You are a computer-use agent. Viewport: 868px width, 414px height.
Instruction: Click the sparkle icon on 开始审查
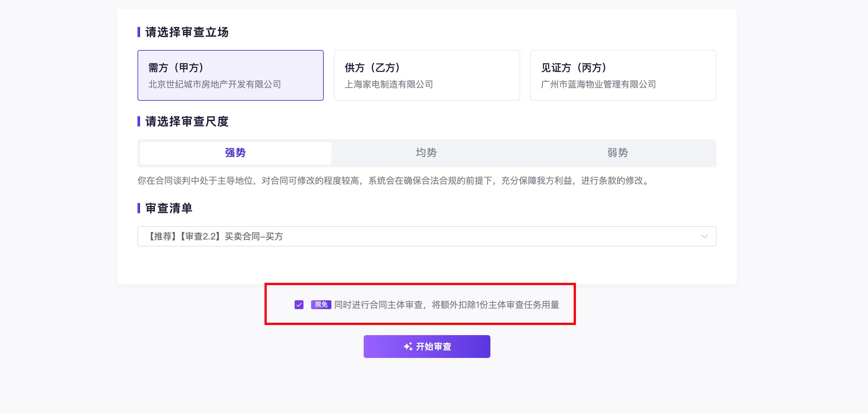tap(408, 346)
